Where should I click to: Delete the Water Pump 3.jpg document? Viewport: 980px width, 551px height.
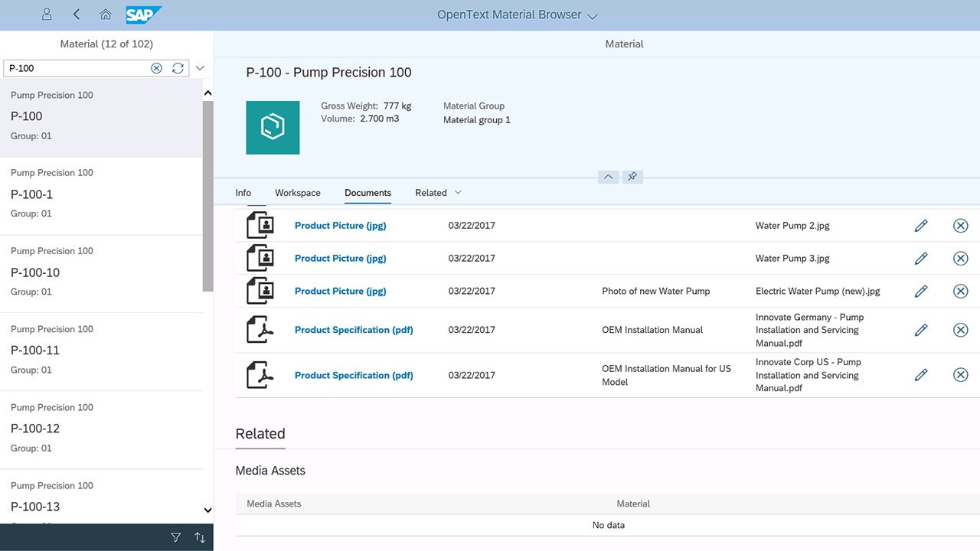tap(960, 259)
